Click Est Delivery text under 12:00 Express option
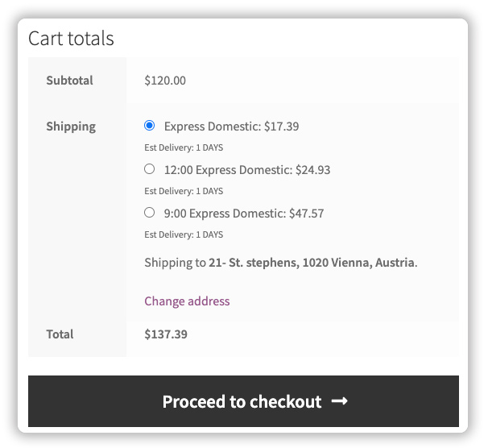Screen dimensions: 488x448 tap(184, 191)
